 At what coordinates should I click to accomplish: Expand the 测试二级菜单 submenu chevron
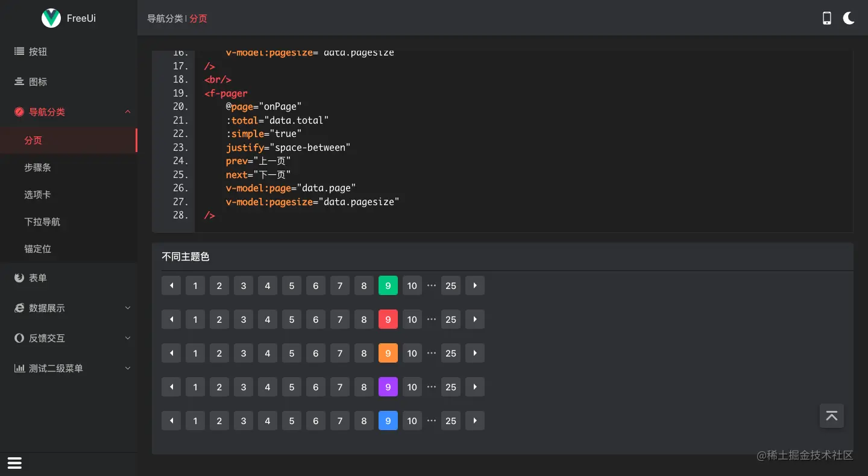[128, 369]
